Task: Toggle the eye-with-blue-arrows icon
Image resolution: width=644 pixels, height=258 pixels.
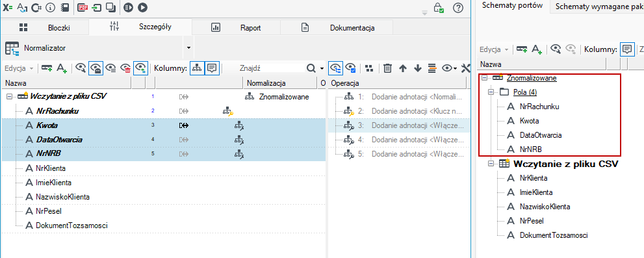Action: click(140, 68)
